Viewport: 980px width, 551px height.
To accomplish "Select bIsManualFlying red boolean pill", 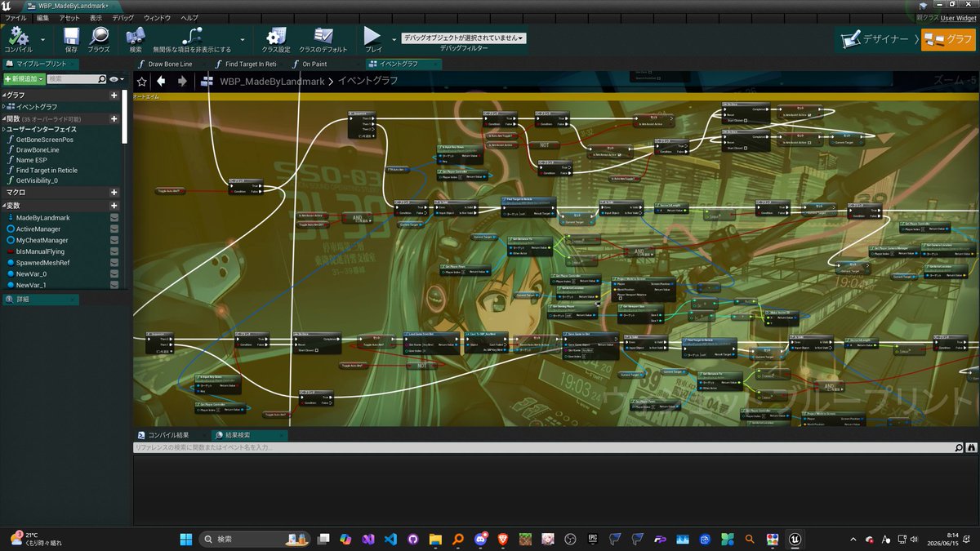I will point(10,251).
